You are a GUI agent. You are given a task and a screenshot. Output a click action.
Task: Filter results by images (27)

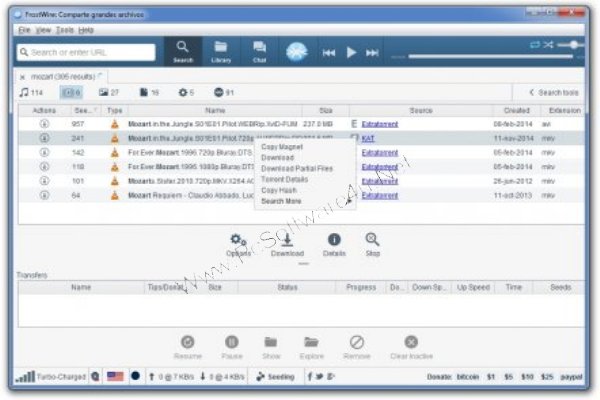tap(109, 92)
